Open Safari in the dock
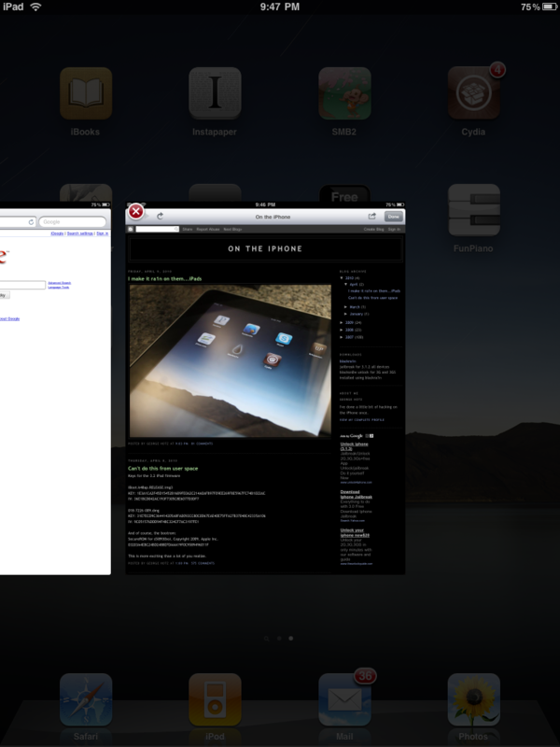 click(86, 699)
